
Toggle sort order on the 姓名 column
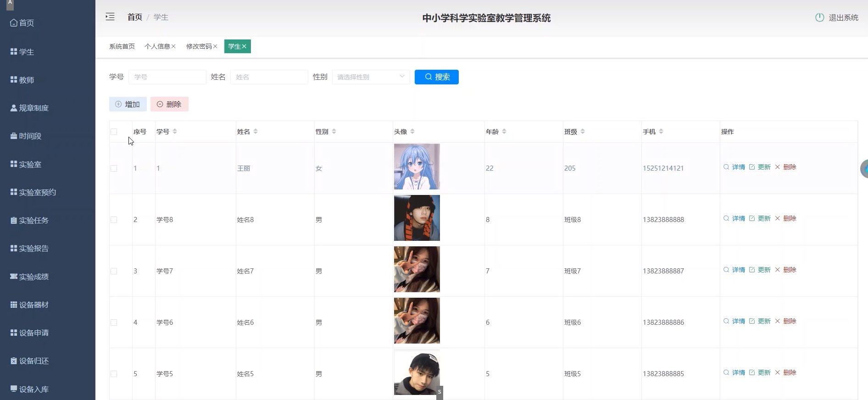256,132
